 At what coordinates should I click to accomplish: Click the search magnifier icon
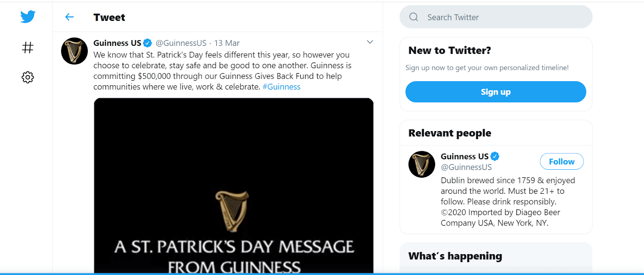[413, 17]
